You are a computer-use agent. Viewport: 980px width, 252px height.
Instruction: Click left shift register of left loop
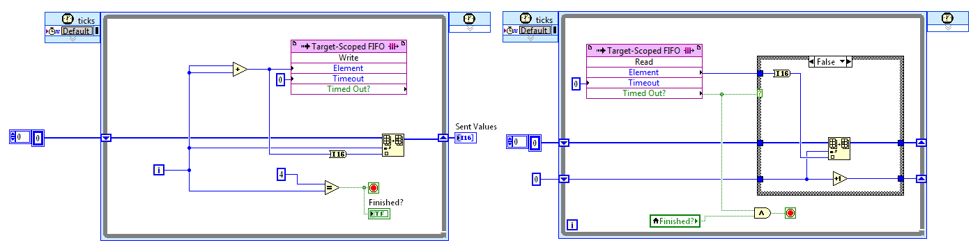point(106,138)
